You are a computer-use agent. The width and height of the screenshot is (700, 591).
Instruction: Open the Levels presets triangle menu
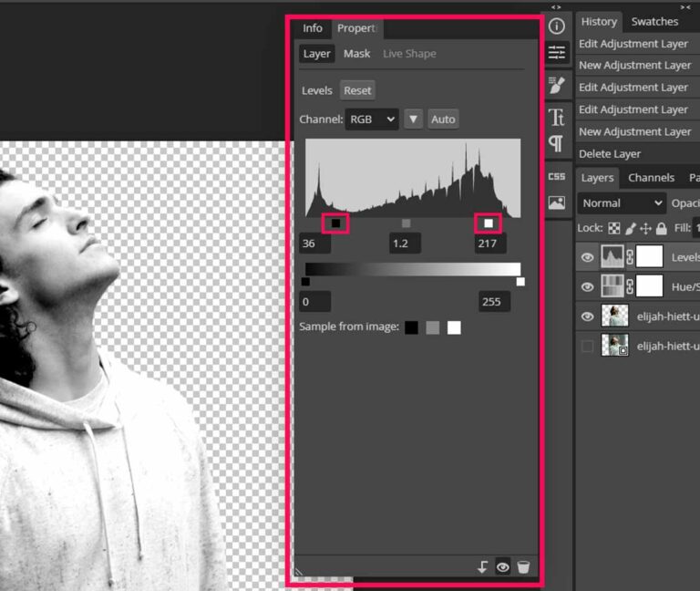(414, 119)
